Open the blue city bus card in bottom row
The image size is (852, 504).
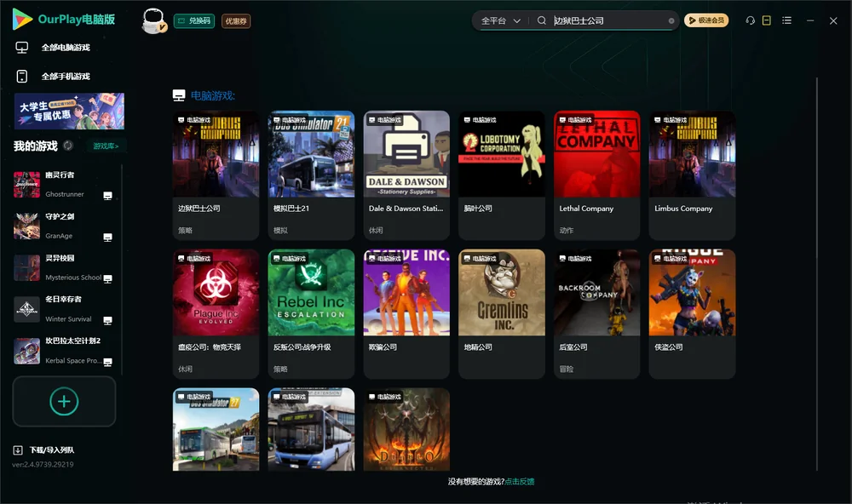311,430
